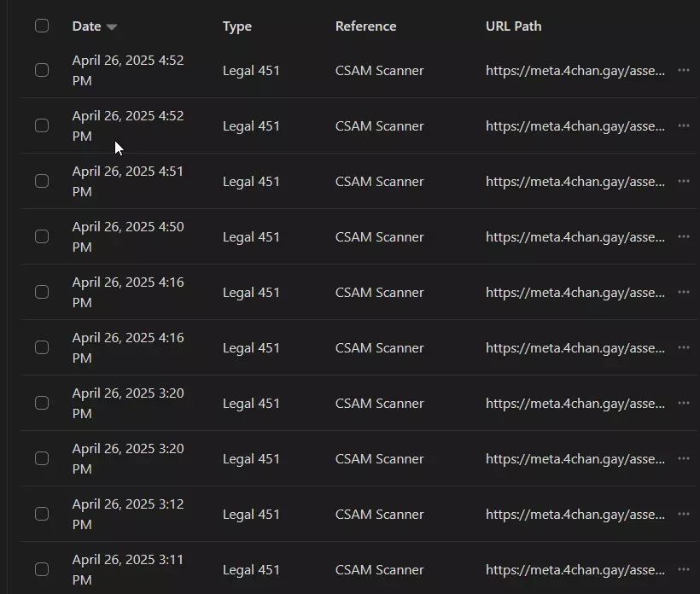This screenshot has height=594, width=700.
Task: Click the meta.4chan.gay URL in the 3:11 PM row
Action: coord(575,570)
